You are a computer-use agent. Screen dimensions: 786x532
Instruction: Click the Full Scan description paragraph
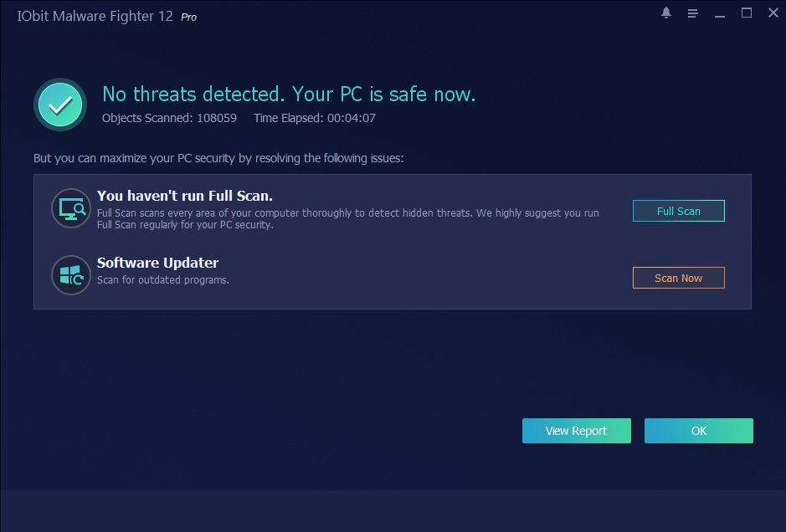348,219
